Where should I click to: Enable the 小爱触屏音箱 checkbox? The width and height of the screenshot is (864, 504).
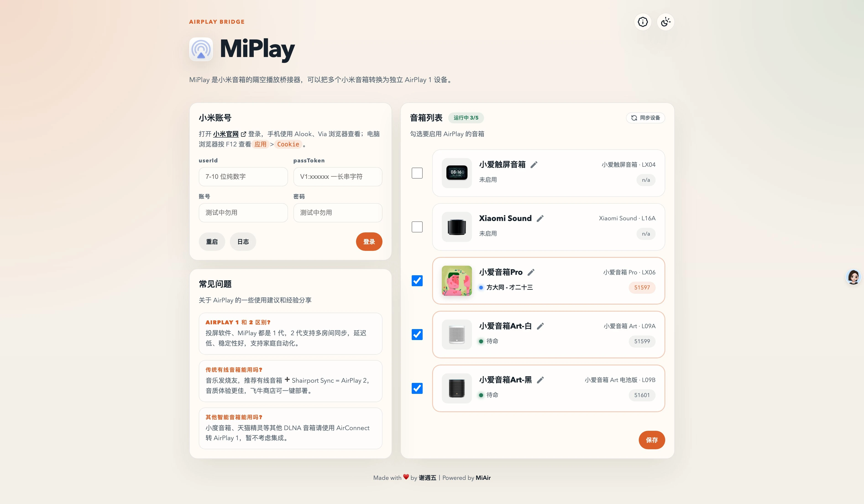417,173
